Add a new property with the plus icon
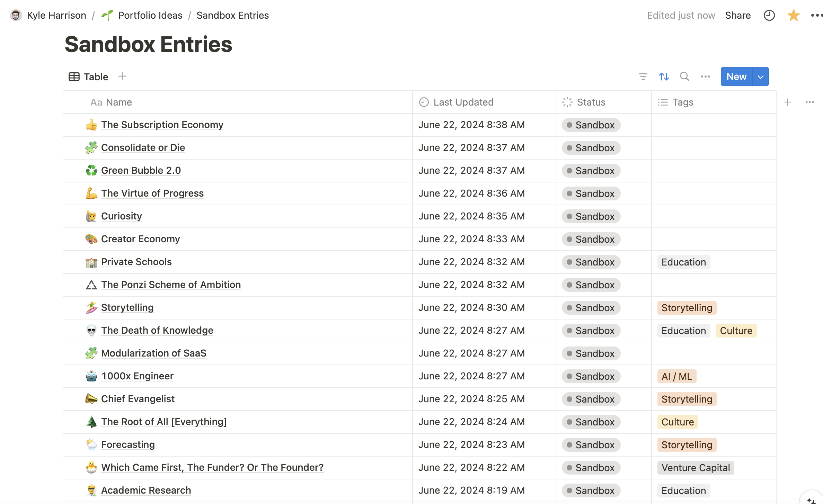This screenshot has width=823, height=504. click(787, 102)
